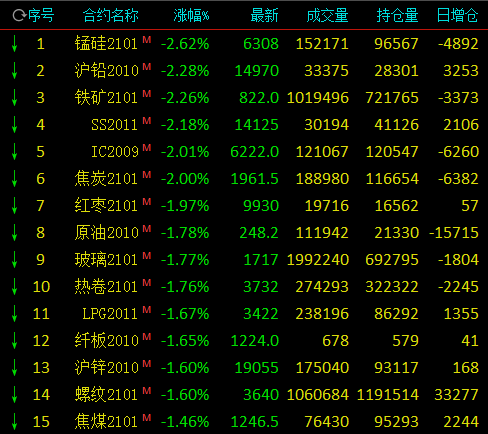488x434 pixels.
Task: Click the -2.62% change value
Action: pyautogui.click(x=185, y=44)
